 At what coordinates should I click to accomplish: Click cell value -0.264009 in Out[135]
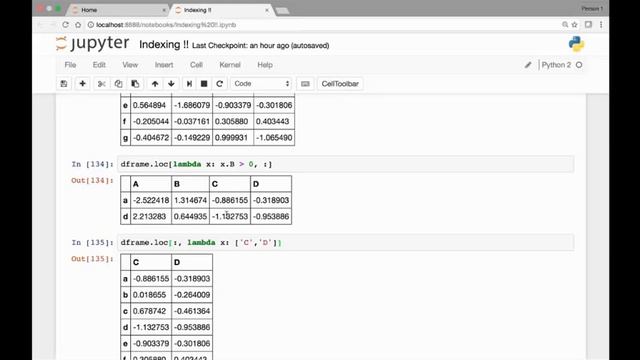pyautogui.click(x=192, y=295)
